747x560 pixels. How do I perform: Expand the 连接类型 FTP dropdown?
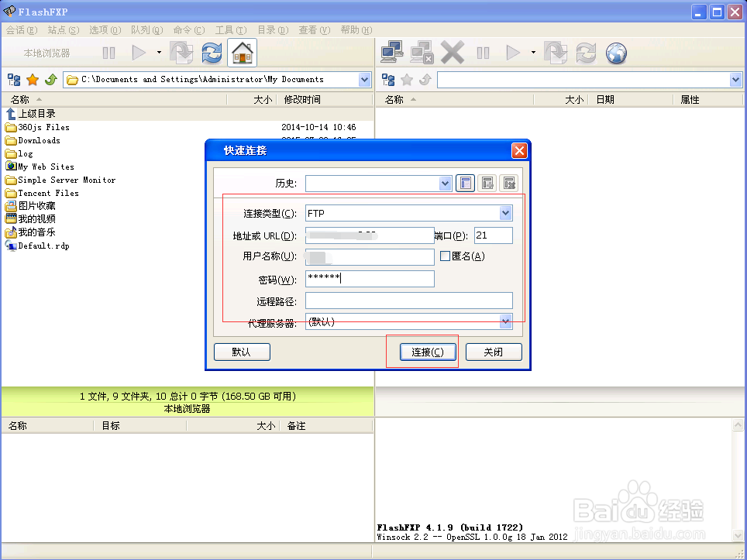[505, 213]
